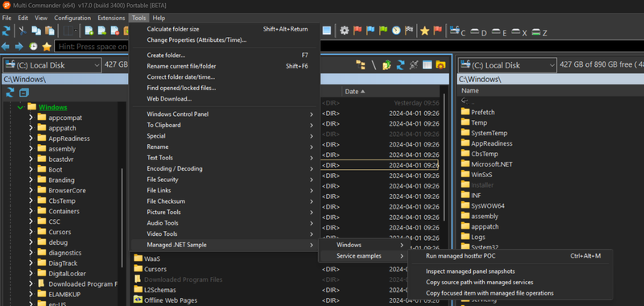Select the SysWOW64 folder in right panel

pyautogui.click(x=488, y=206)
